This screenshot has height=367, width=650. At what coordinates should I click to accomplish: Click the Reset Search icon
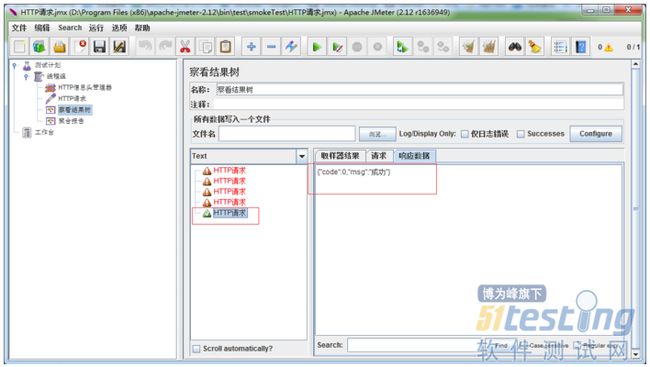click(535, 47)
